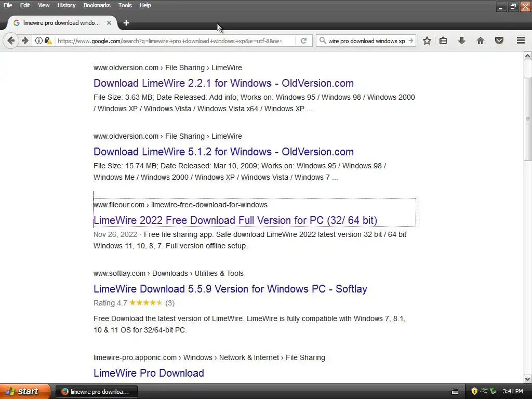Save page to Pocket
Image resolution: width=532 pixels, height=399 pixels.
(499, 41)
